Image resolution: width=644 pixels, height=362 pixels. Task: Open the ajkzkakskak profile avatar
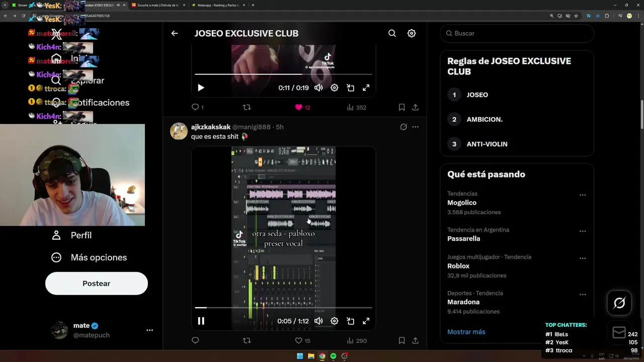click(179, 131)
